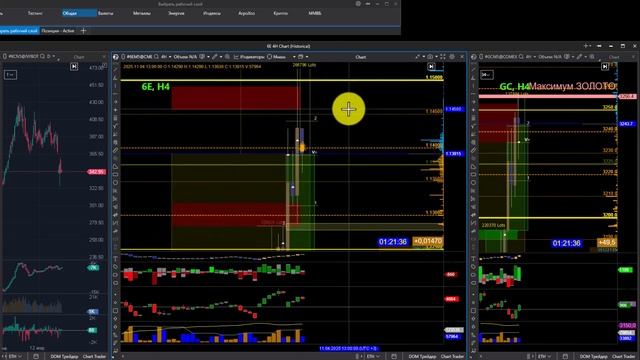The width and height of the screenshot is (640, 360).
Task: Expand the arrow next to the window layout icon
Action: (307, 57)
